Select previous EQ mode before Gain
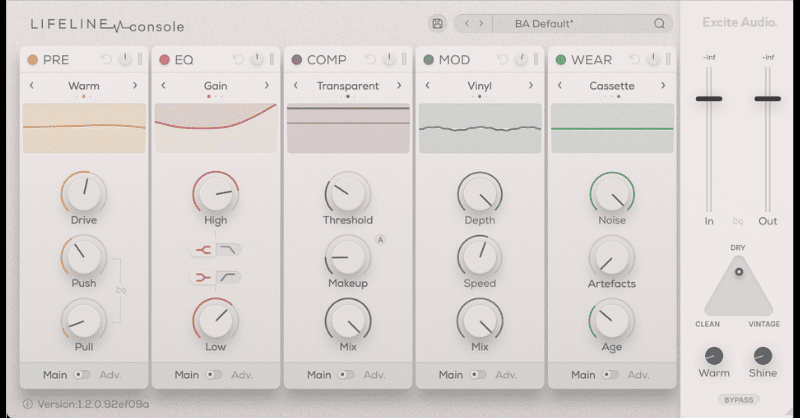The width and height of the screenshot is (800, 418). coord(163,85)
